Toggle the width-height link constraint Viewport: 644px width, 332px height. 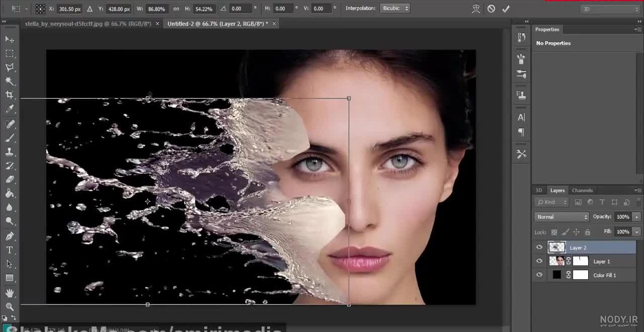click(176, 9)
